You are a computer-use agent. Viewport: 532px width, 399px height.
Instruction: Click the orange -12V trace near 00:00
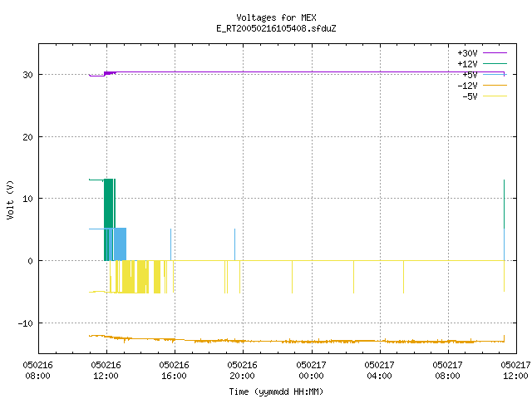click(312, 342)
